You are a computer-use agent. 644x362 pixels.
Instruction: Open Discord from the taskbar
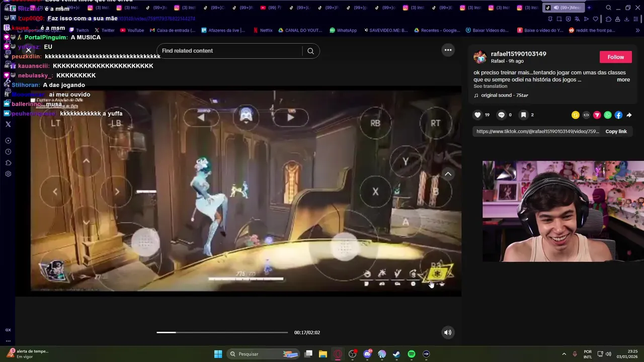coord(367,354)
